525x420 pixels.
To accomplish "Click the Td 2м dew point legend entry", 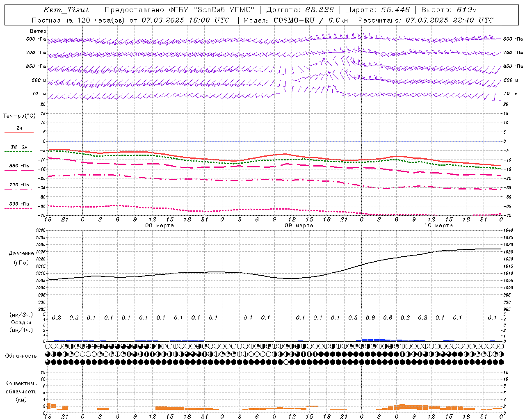I will 19,147.
